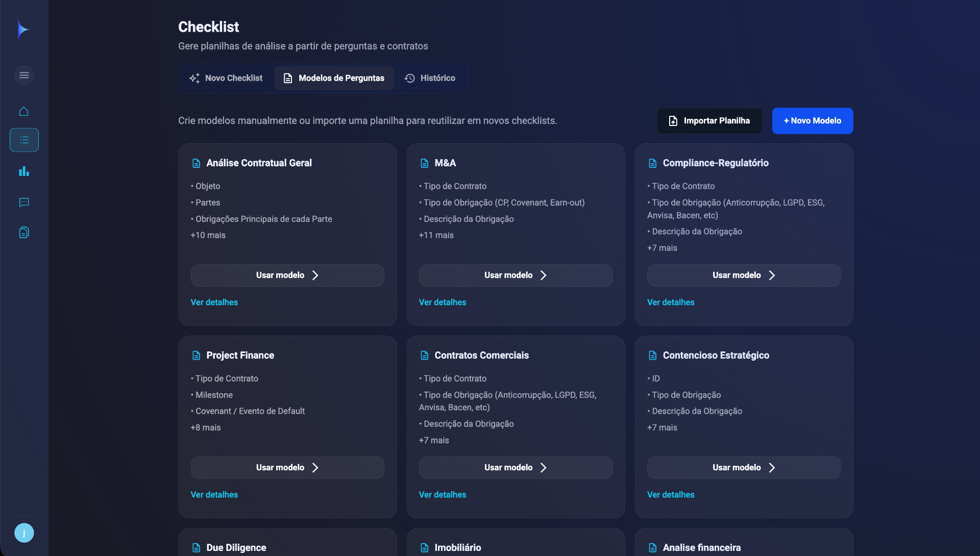The width and height of the screenshot is (980, 556).
Task: Select the Modelos de Perguntas tab
Action: (334, 78)
